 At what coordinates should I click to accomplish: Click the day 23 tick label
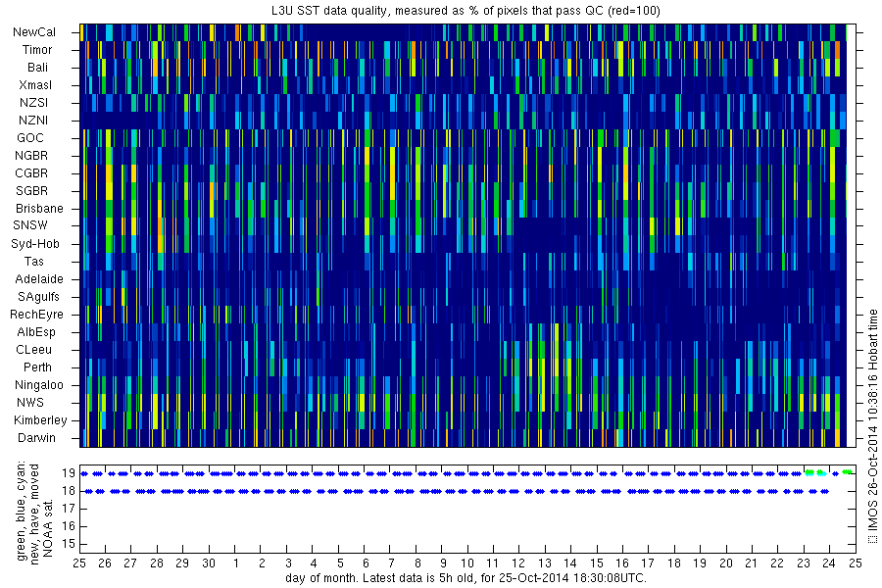804,563
